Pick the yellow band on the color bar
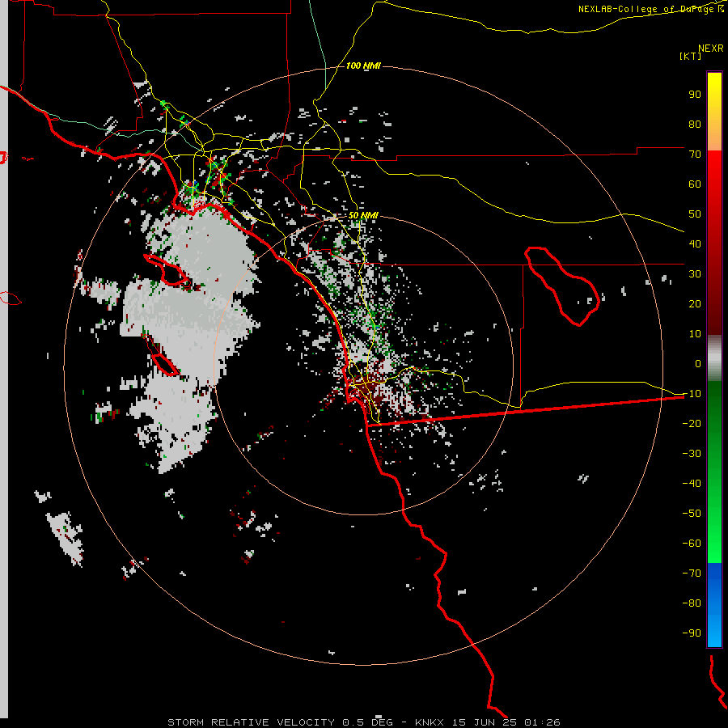 (x=714, y=91)
